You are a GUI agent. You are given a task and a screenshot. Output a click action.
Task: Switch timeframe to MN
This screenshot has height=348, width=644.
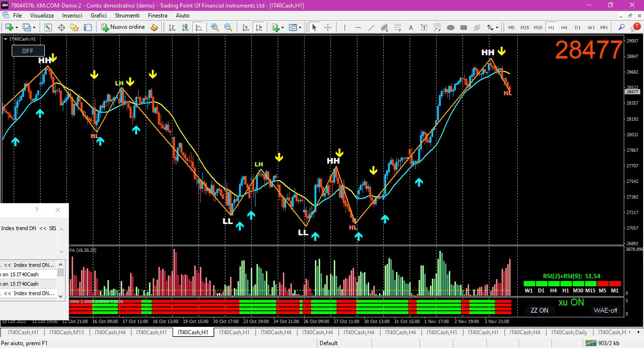(x=604, y=27)
